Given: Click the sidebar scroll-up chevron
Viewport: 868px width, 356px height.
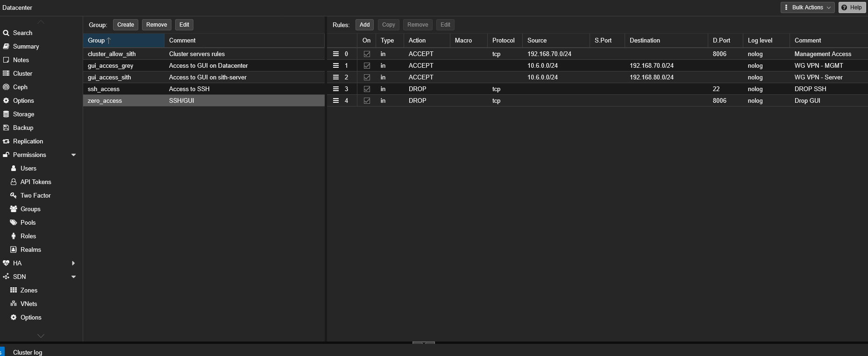Looking at the screenshot, I should pos(41,22).
